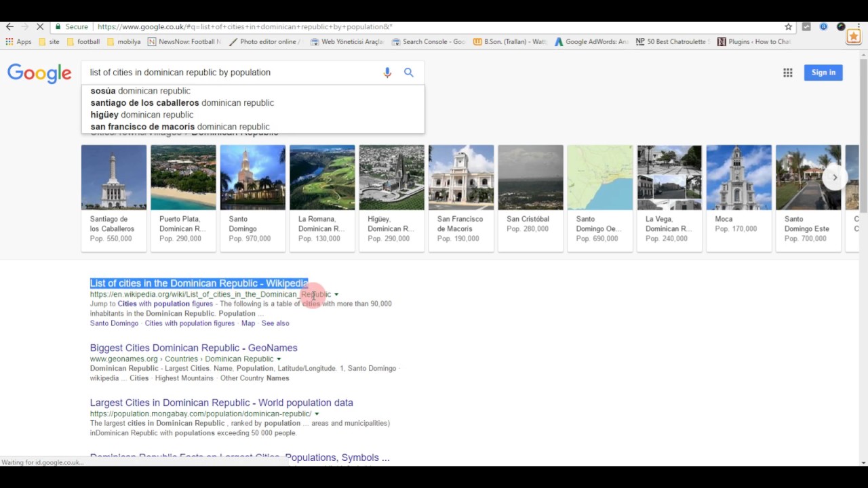This screenshot has height=488, width=868.
Task: Open San Francisco de Macorís card
Action: (x=461, y=198)
